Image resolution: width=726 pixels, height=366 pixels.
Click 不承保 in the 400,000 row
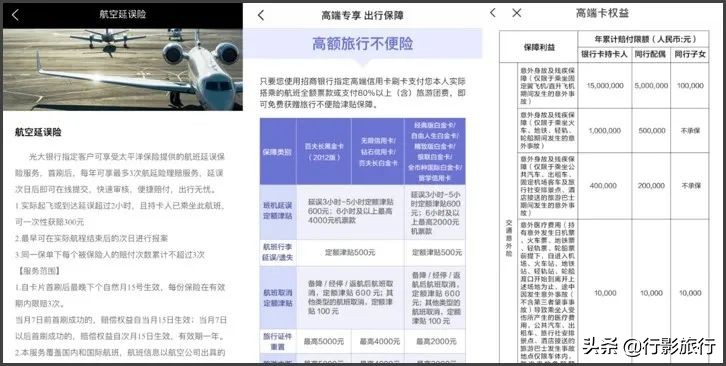click(x=690, y=186)
